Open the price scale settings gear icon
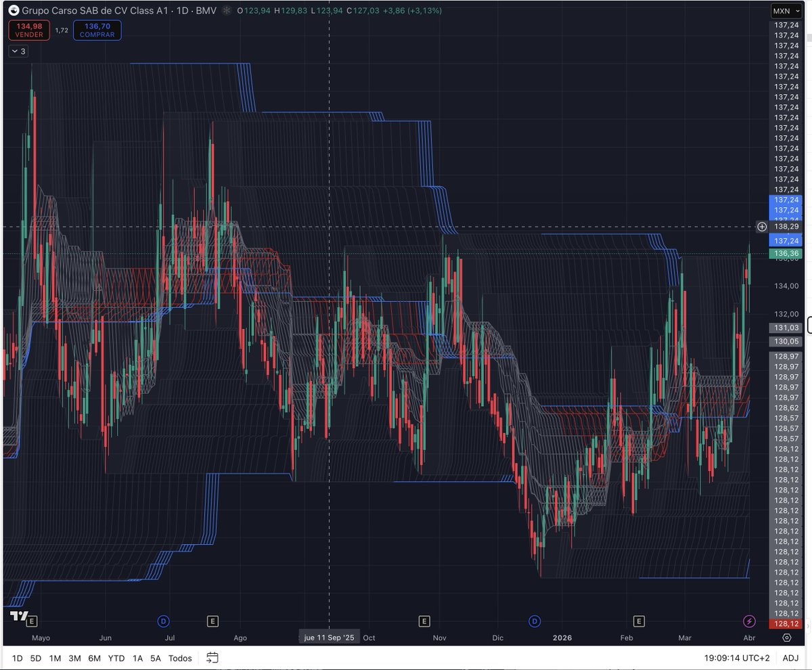This screenshot has height=670, width=812. pyautogui.click(x=787, y=638)
